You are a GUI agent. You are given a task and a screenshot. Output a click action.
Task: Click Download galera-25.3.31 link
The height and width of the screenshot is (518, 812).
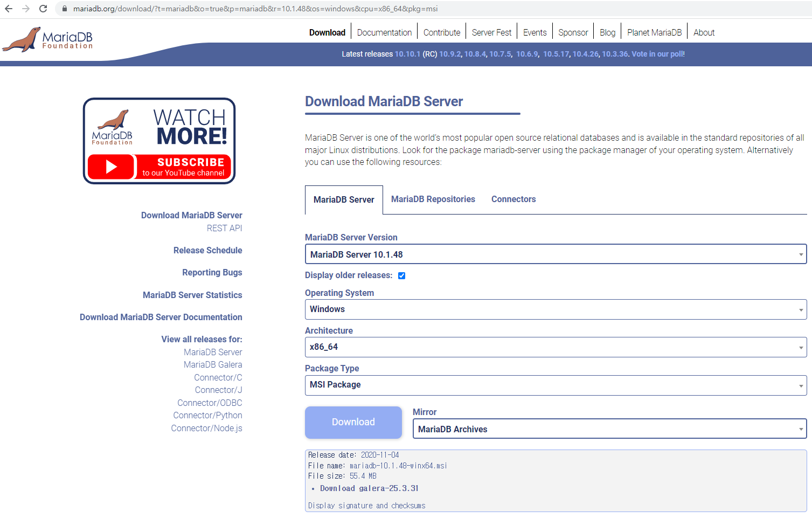[x=369, y=488]
